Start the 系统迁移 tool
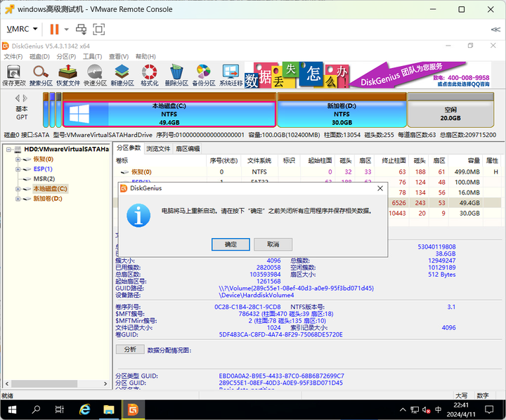Image resolution: width=506 pixels, height=420 pixels. tap(231, 75)
